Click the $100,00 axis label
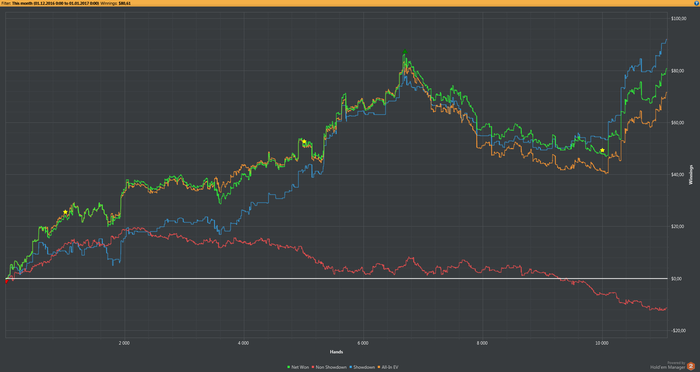Image resolution: width=700 pixels, height=372 pixels. (678, 19)
